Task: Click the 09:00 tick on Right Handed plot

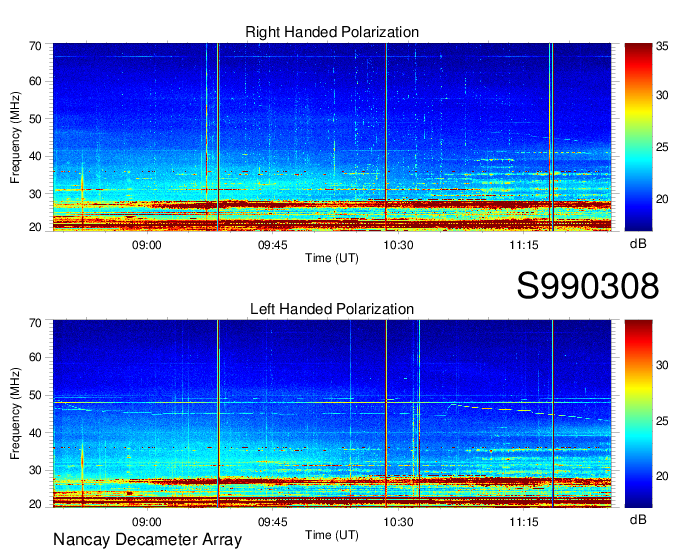Action: [x=147, y=245]
